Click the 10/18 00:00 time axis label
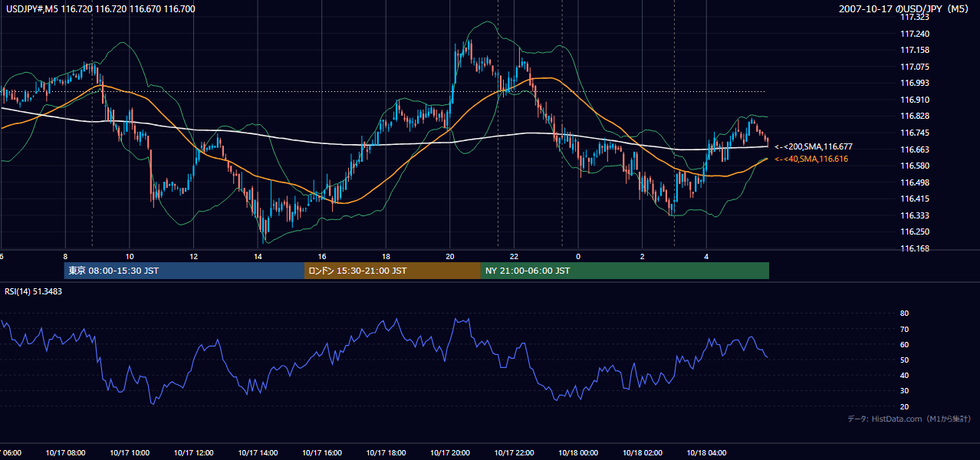Screen dimensions: 980x460 pos(577,453)
